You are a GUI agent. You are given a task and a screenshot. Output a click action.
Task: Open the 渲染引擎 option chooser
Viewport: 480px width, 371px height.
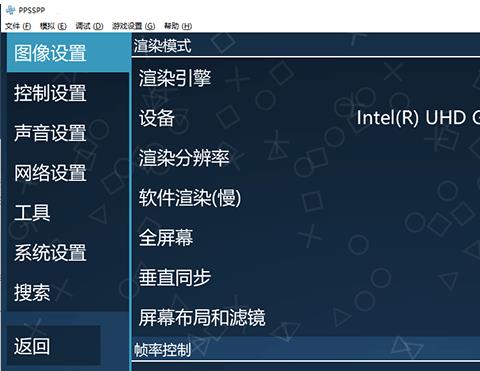click(306, 78)
